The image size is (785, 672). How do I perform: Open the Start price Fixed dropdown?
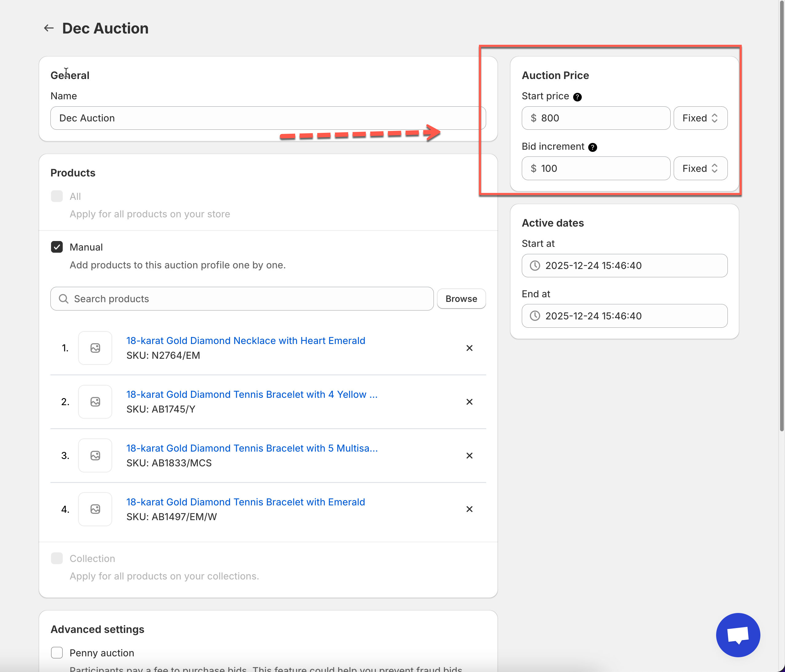700,118
